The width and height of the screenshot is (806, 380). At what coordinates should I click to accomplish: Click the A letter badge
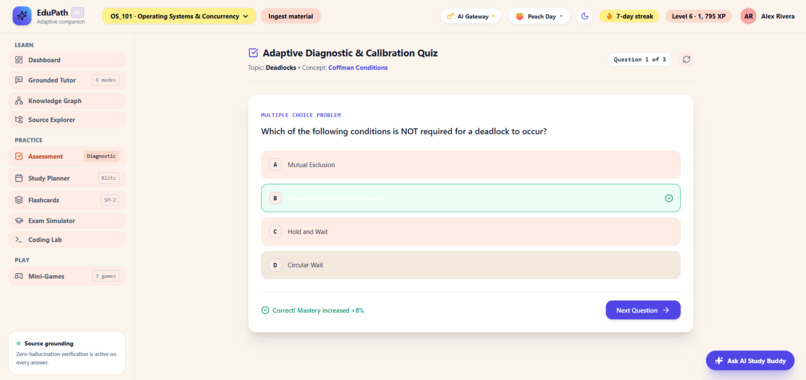coord(275,165)
